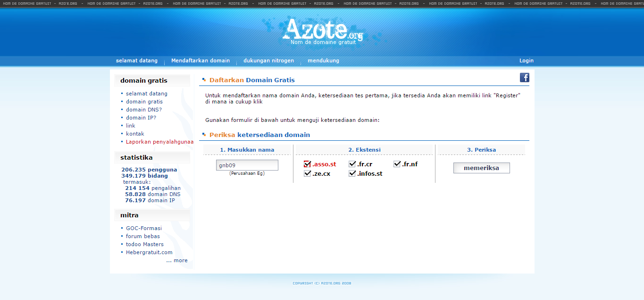The height and width of the screenshot is (300, 644).
Task: Open 'Laporkan penyalahgunaan' red link
Action: 159,142
